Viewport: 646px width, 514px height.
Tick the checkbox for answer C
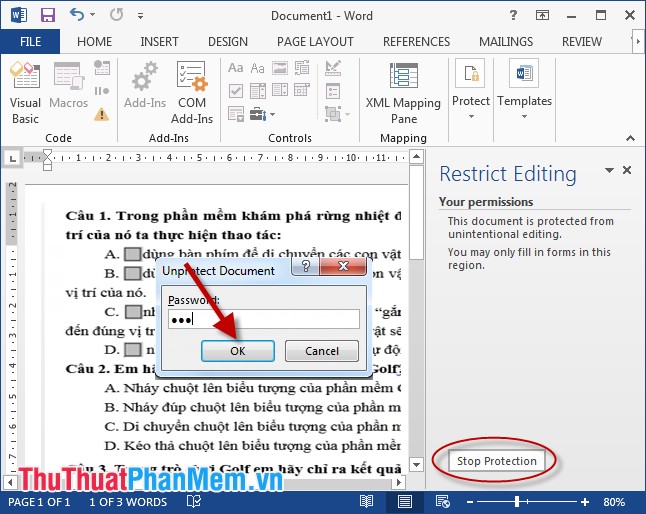pyautogui.click(x=133, y=312)
